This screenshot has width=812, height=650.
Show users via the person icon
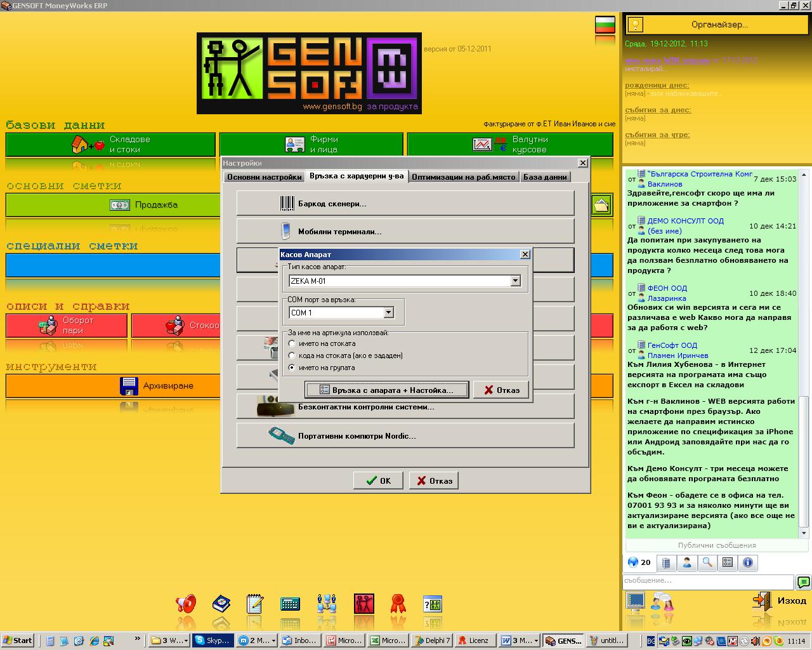click(x=686, y=562)
